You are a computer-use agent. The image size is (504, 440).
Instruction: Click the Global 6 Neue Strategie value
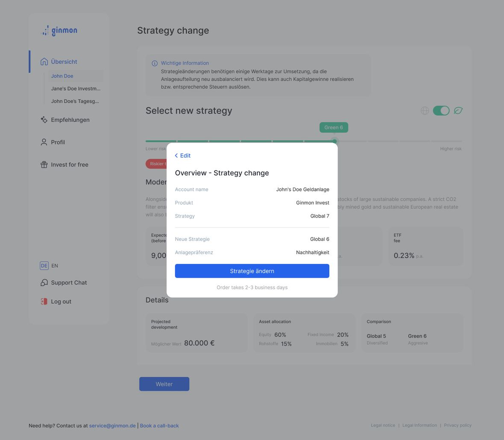pyautogui.click(x=319, y=239)
